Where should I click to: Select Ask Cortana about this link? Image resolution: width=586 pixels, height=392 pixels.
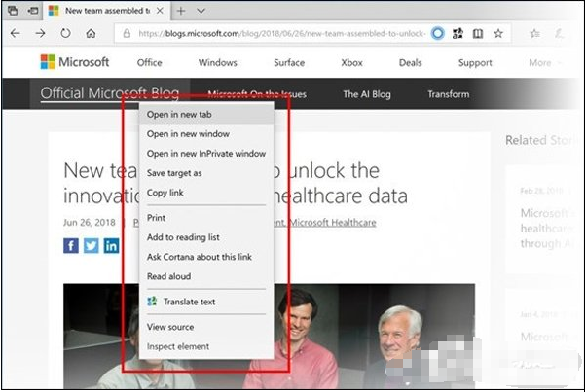[206, 257]
